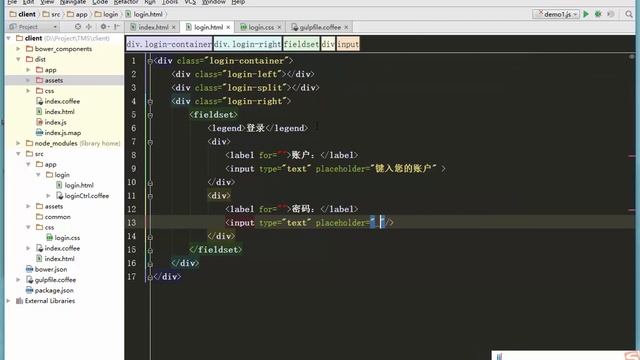Click error stripe marker near line 12
640x360 pixels.
(632, 210)
